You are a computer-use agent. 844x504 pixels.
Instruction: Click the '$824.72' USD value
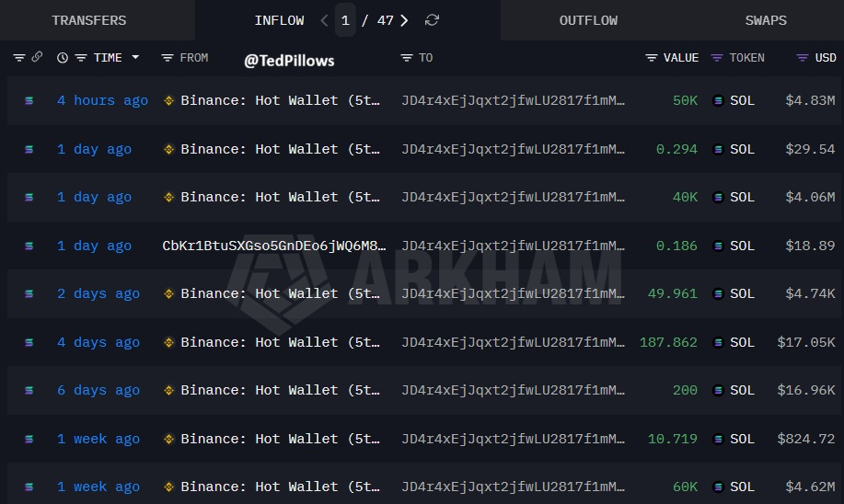[805, 439]
